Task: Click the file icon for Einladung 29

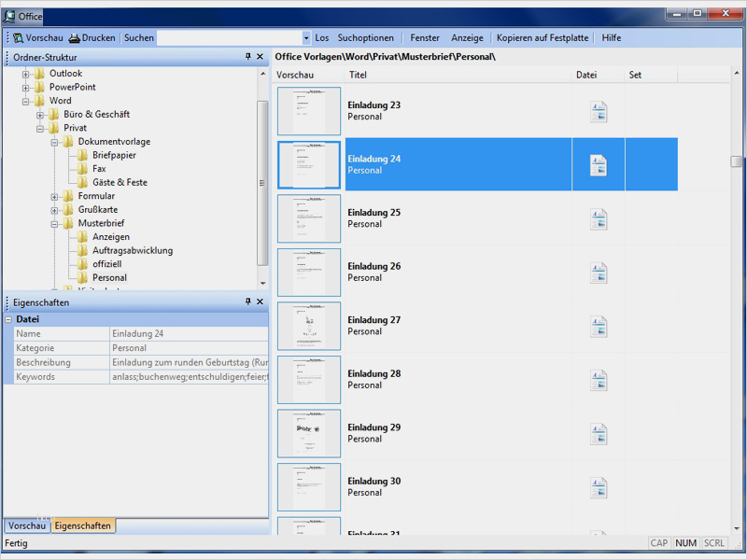Action: pyautogui.click(x=599, y=434)
